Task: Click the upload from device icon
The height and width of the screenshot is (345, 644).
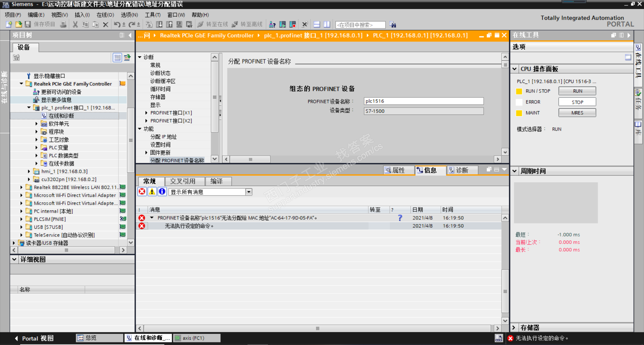Action: [x=169, y=24]
